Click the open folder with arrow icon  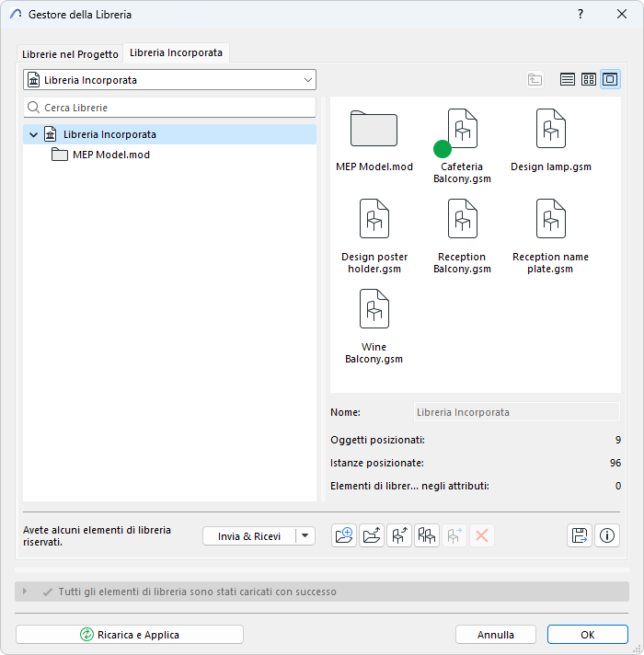tap(372, 535)
